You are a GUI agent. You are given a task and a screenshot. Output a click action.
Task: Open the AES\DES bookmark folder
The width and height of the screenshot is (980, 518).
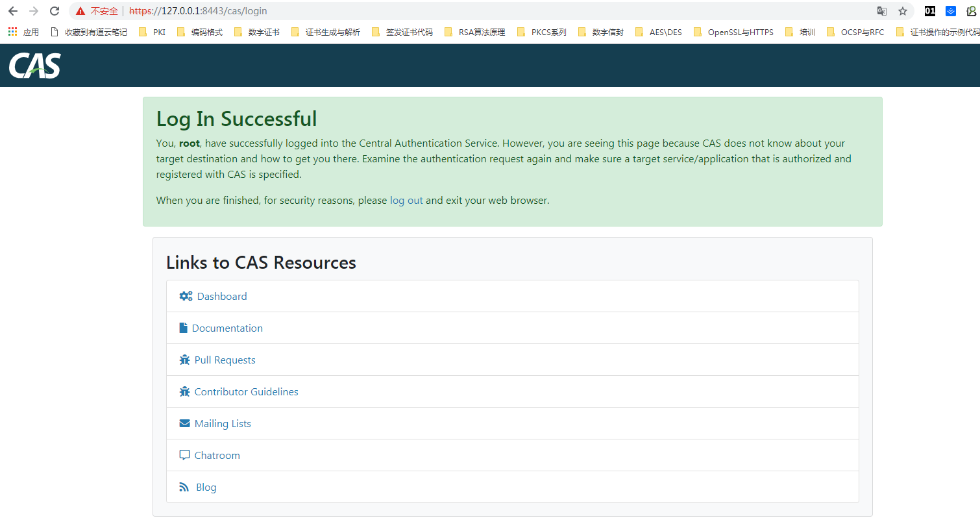tap(659, 32)
